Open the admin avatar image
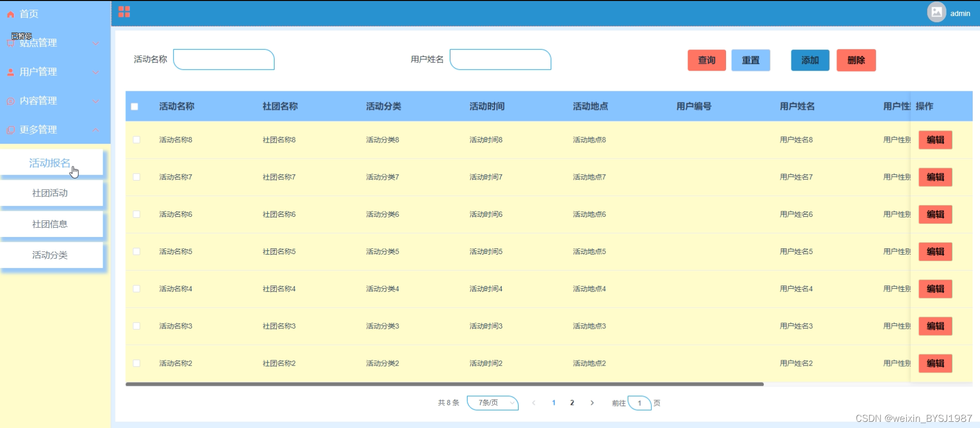 937,12
